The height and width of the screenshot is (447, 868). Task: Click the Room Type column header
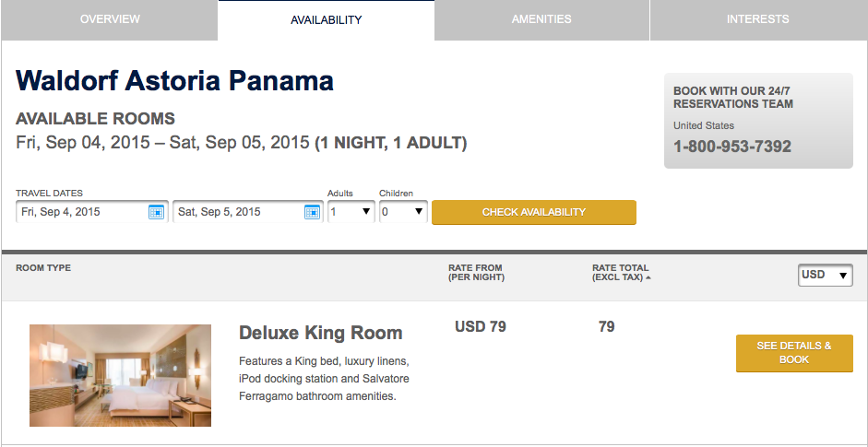pyautogui.click(x=43, y=268)
